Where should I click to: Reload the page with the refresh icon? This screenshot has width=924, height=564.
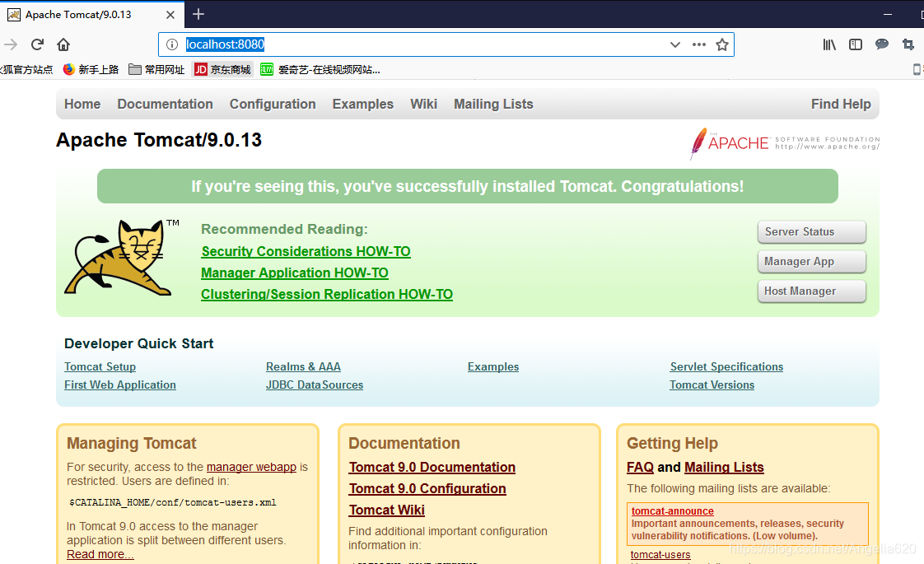[38, 44]
